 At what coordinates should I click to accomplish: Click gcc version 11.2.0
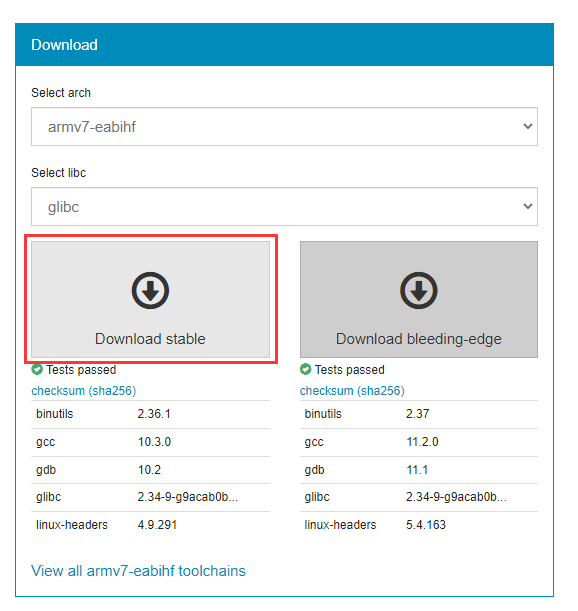422,442
